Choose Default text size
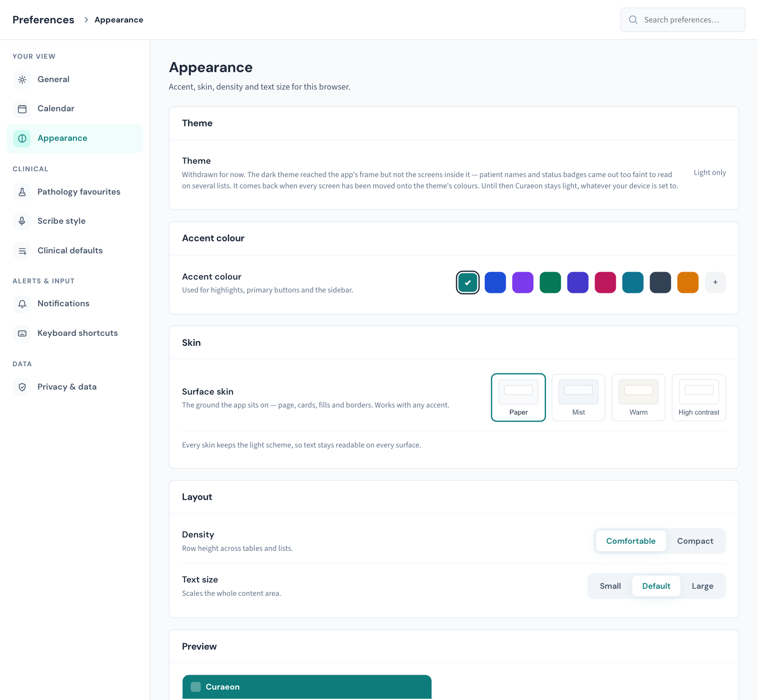Viewport: 758px width, 700px height. [656, 586]
